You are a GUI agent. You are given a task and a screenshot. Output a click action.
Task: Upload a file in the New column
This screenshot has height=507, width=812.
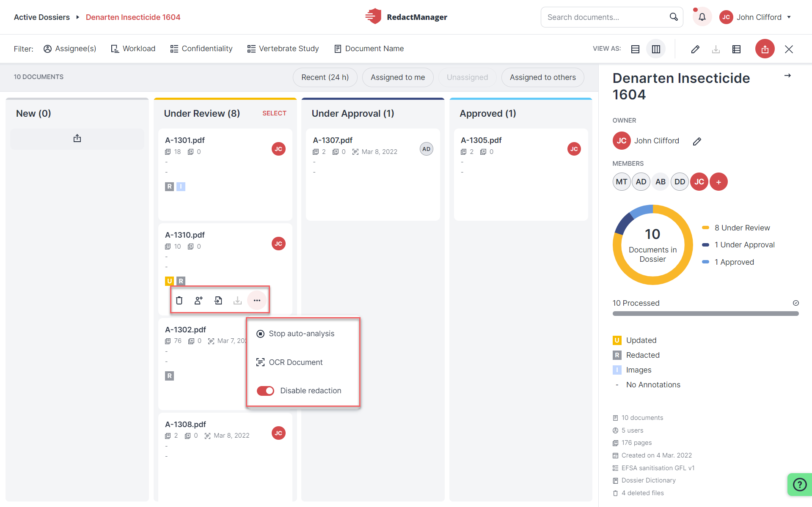[77, 138]
